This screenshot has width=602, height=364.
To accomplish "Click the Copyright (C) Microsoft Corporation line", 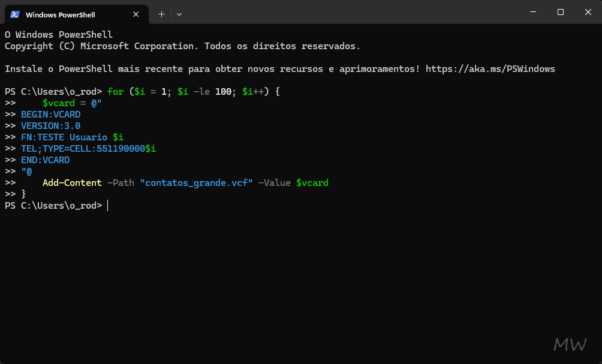I will coord(182,46).
